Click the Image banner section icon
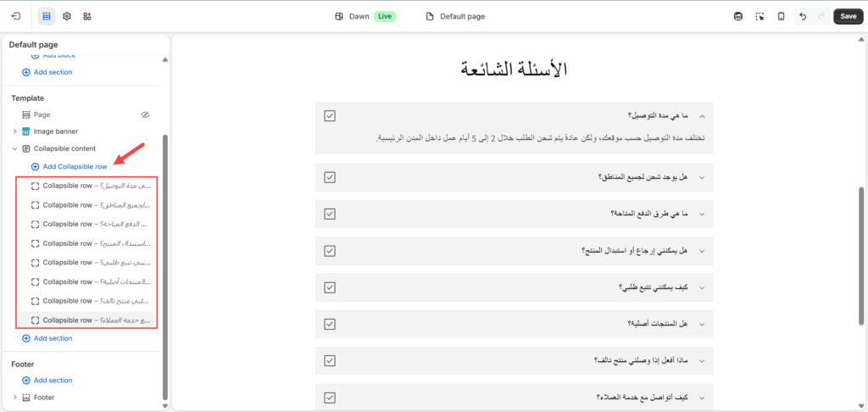The image size is (868, 412). (x=26, y=131)
